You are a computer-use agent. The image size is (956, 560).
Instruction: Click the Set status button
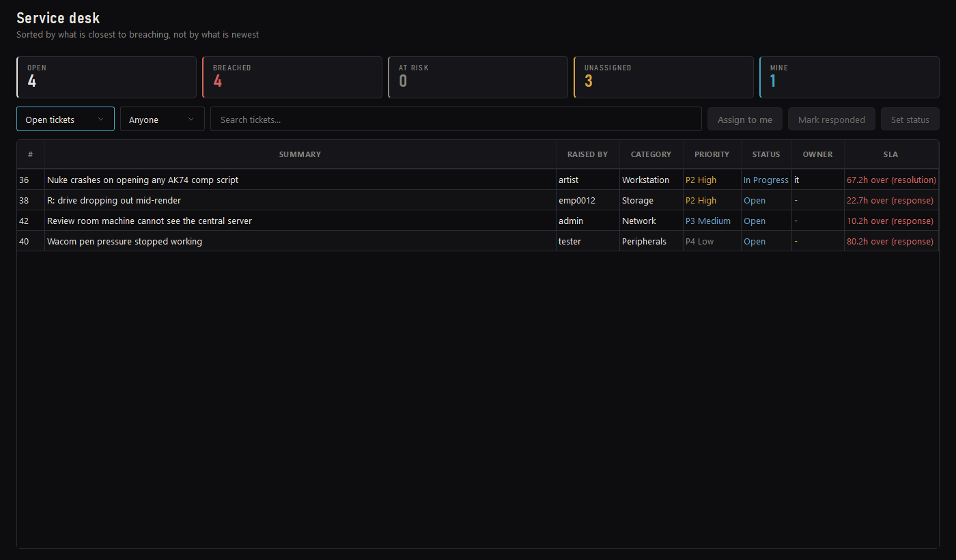tap(910, 119)
